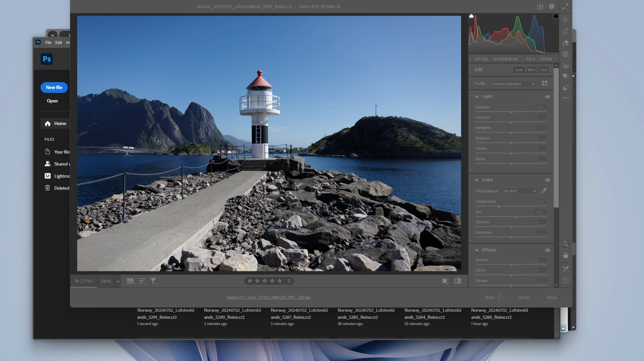Viewport: 644px width, 361px height.
Task: Click the Temperature 5250 value field
Action: [540, 201]
